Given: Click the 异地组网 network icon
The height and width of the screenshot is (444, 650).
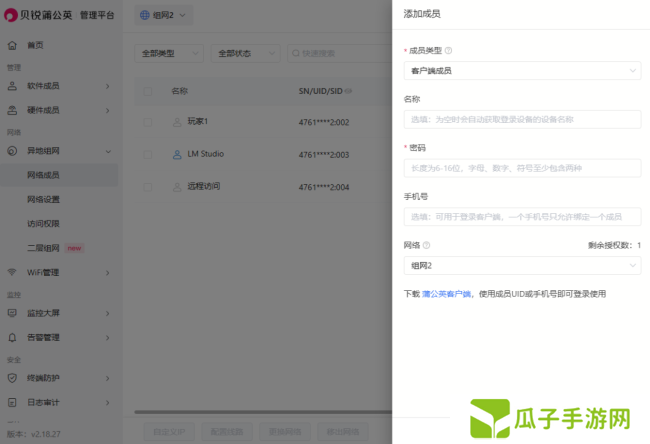Looking at the screenshot, I should click(12, 151).
